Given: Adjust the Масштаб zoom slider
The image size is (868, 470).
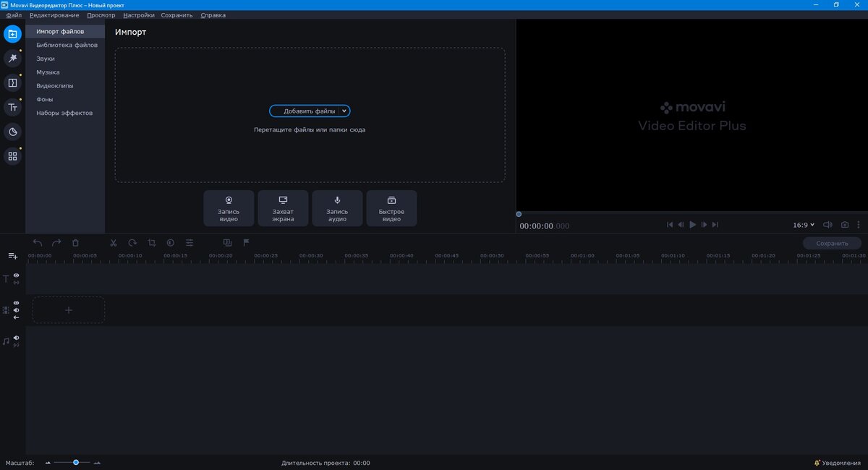Looking at the screenshot, I should [x=75, y=462].
